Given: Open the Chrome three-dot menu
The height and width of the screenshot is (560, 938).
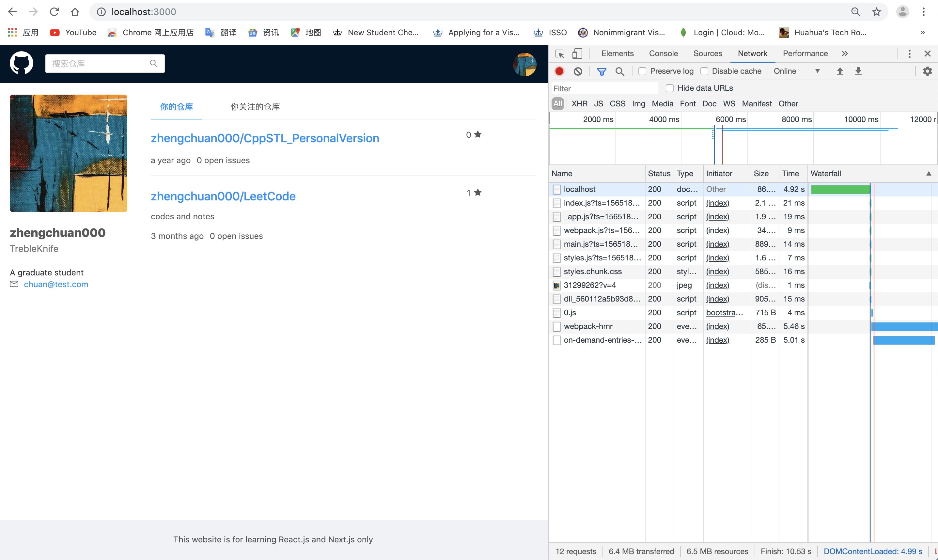Looking at the screenshot, I should pos(924,12).
